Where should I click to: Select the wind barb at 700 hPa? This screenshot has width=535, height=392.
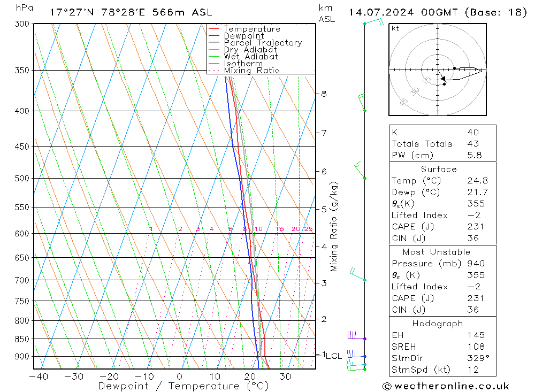[x=356, y=275]
